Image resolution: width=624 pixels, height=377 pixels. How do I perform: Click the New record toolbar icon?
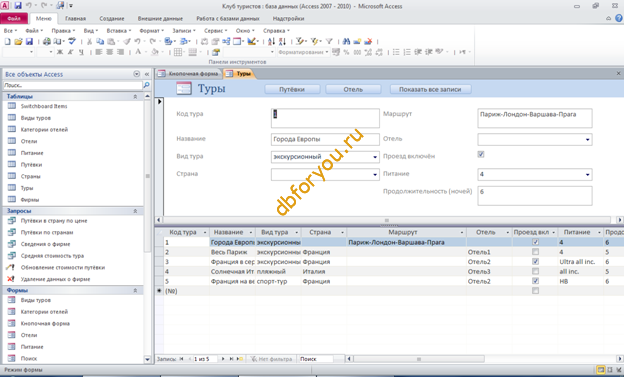coord(357,41)
